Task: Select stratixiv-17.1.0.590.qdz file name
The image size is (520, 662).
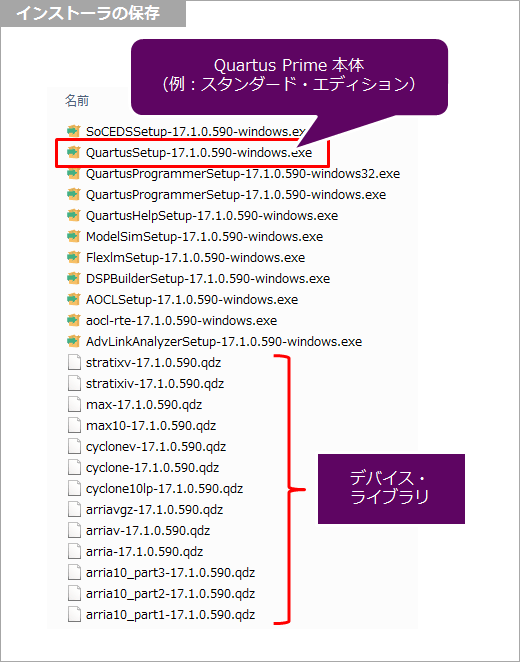Action: pyautogui.click(x=155, y=384)
